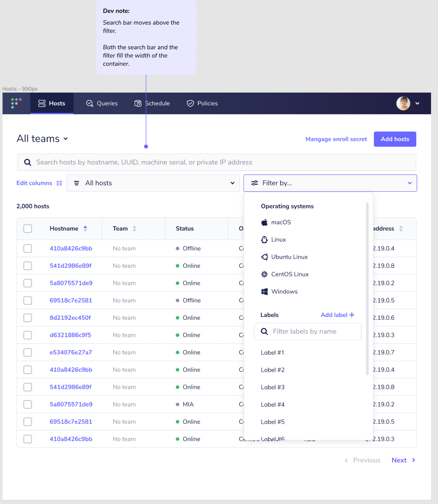
Task: Open host e534076e27a7 link
Action: click(x=71, y=352)
